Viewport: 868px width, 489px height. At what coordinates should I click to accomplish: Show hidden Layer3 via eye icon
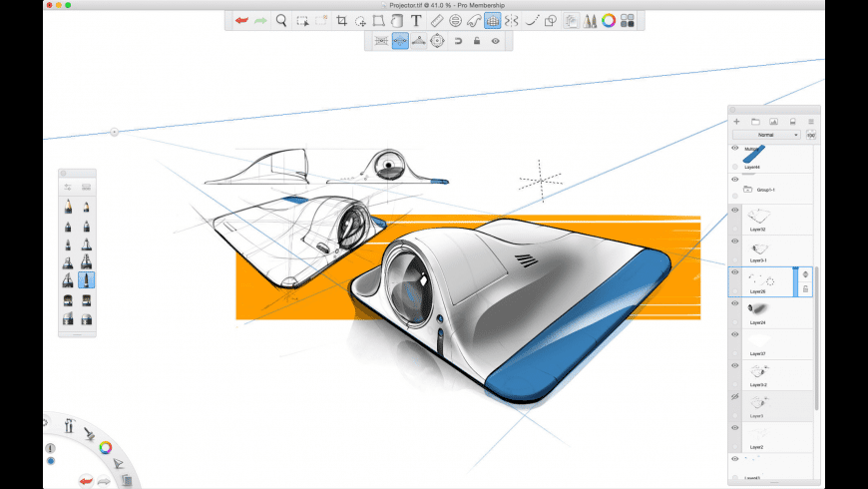point(735,396)
